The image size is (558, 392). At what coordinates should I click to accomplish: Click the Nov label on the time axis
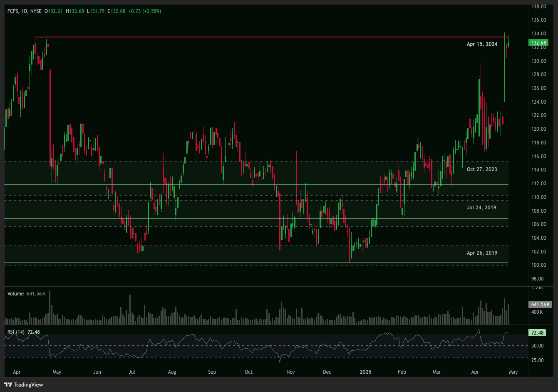point(291,372)
